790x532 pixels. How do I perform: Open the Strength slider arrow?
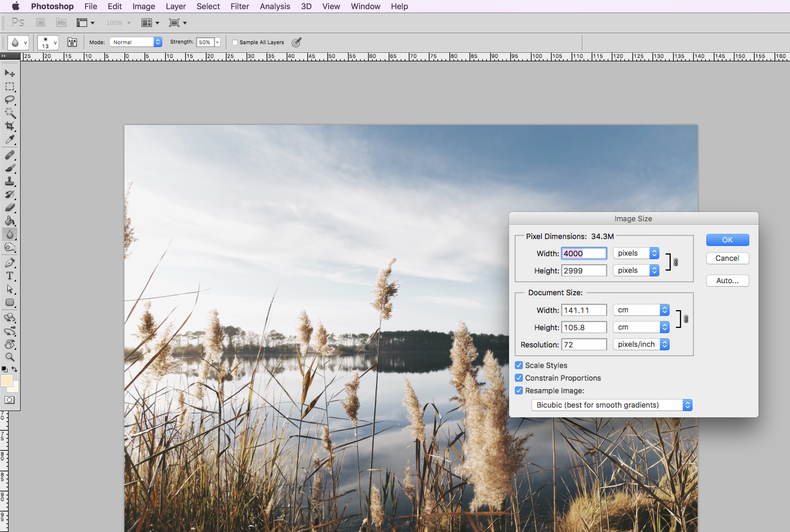point(218,42)
